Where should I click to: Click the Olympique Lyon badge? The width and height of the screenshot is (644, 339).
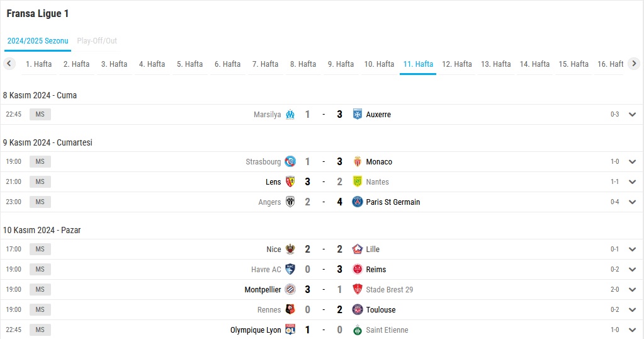click(x=290, y=330)
